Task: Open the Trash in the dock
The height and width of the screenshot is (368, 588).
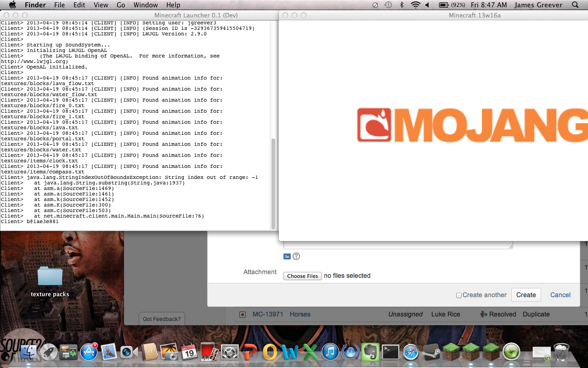Action: tap(561, 352)
